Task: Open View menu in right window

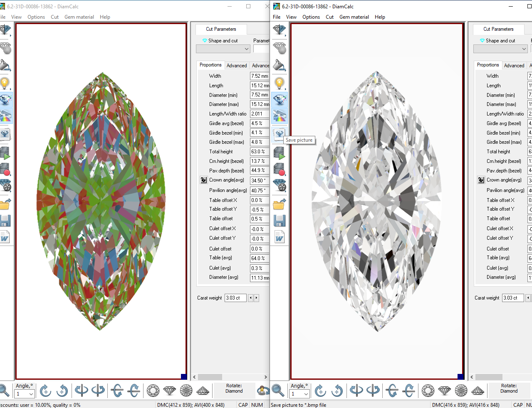Action: (x=291, y=17)
